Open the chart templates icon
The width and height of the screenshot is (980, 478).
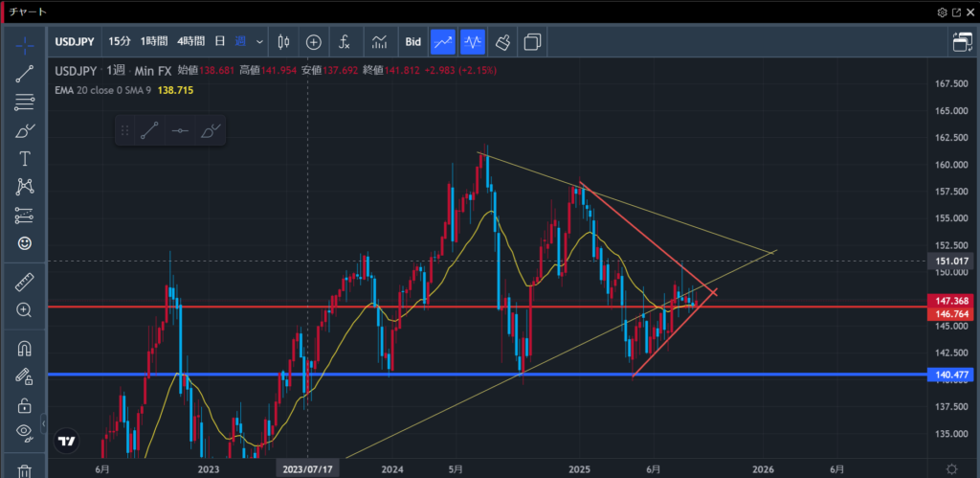379,42
